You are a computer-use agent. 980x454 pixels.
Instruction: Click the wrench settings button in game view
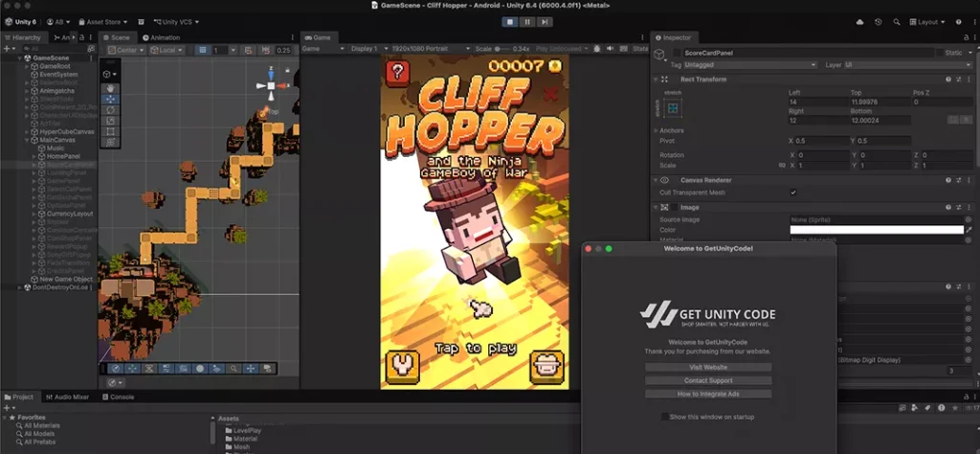pyautogui.click(x=402, y=367)
